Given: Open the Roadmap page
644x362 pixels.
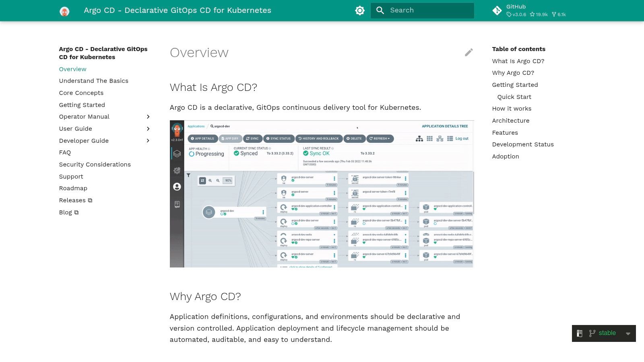Looking at the screenshot, I should pos(73,188).
